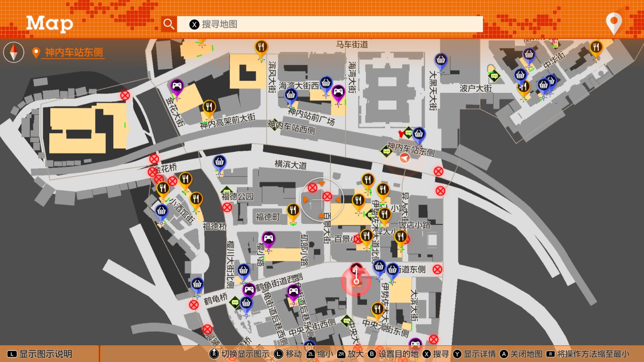The height and width of the screenshot is (362, 644).
Task: Click the 搜寻地图 search field
Action: (330, 24)
